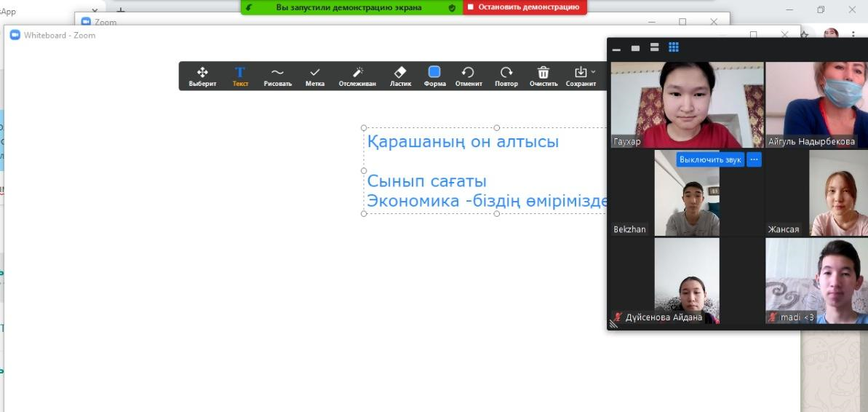The width and height of the screenshot is (868, 412).
Task: Pick the Метка stamp tool
Action: click(x=315, y=76)
